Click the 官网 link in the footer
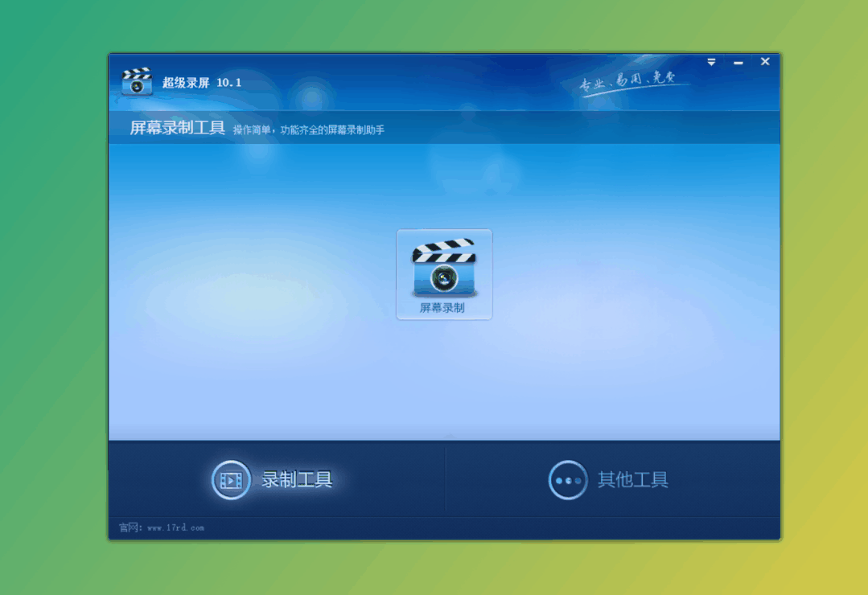 pyautogui.click(x=129, y=527)
